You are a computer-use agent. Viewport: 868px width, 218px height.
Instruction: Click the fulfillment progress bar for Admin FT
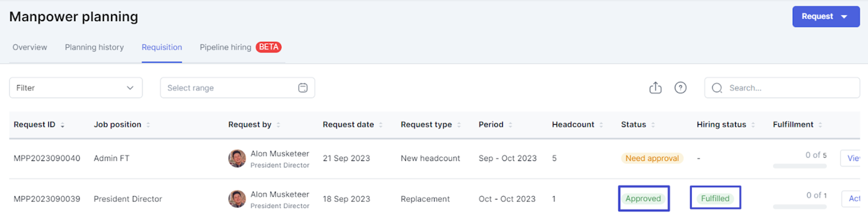800,166
